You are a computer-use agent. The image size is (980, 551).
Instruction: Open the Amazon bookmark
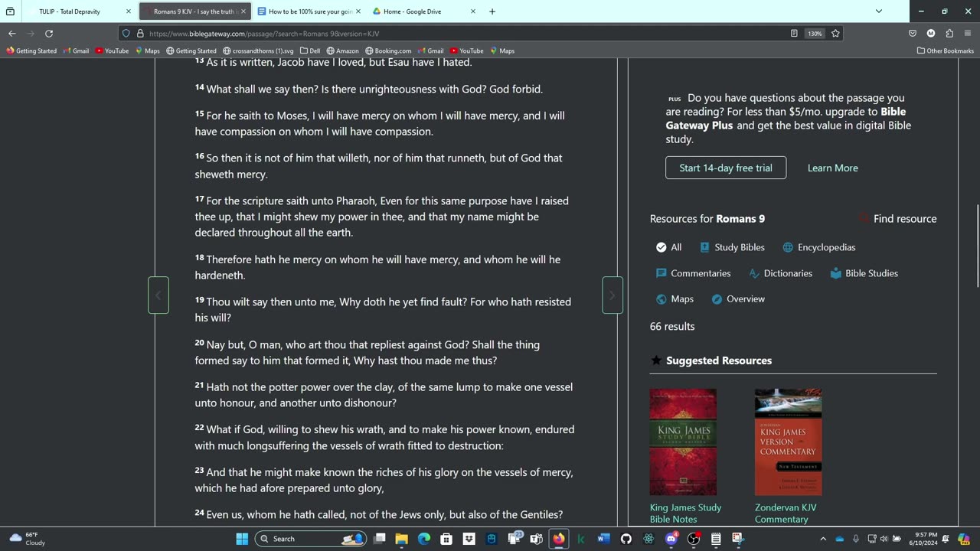click(x=342, y=51)
